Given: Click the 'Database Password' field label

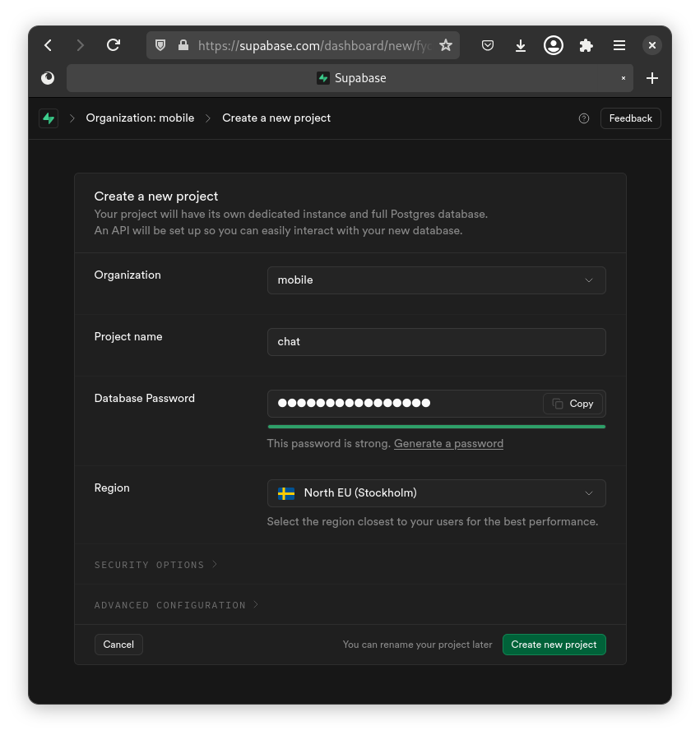Looking at the screenshot, I should click(x=145, y=399).
